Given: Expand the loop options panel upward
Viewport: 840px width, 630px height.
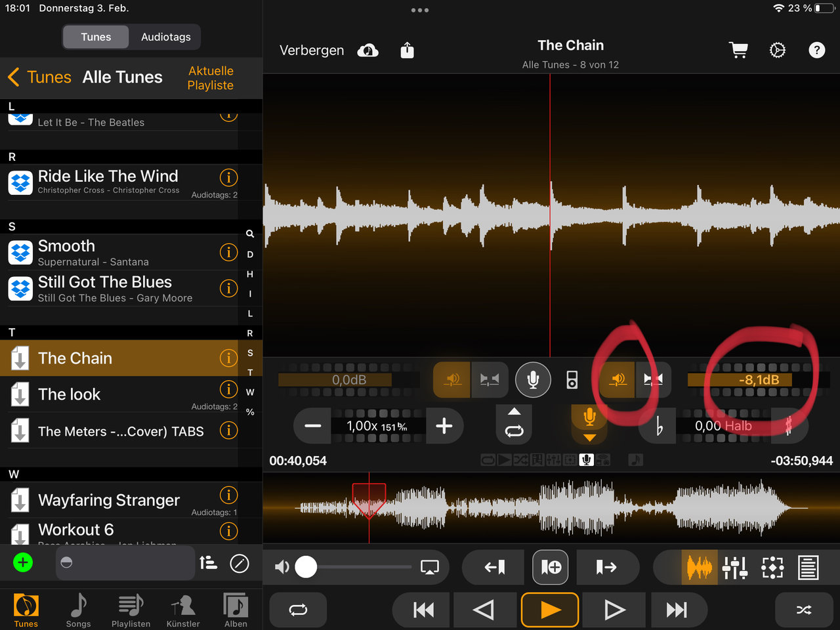Looking at the screenshot, I should click(x=514, y=411).
